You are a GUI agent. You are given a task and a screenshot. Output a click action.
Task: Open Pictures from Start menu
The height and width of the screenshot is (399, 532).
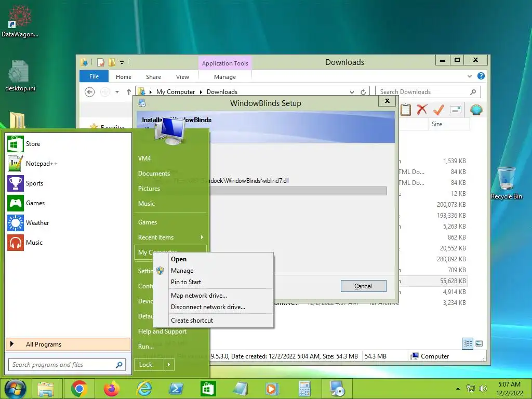point(149,188)
